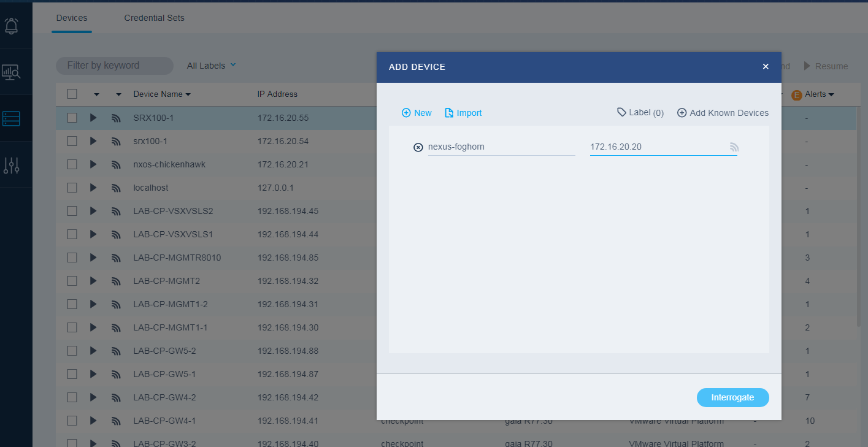Click the play icon for nxos-chickenhawk
This screenshot has width=868, height=447.
click(93, 164)
